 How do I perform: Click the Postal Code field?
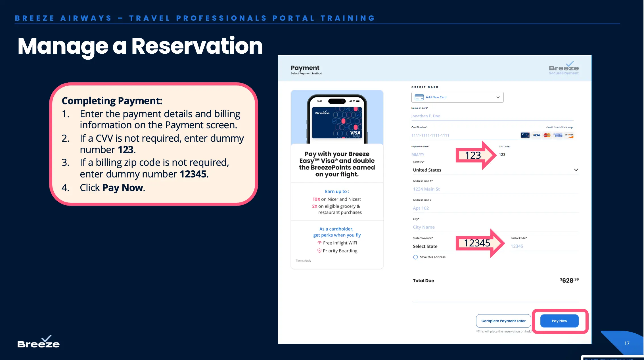pos(544,246)
